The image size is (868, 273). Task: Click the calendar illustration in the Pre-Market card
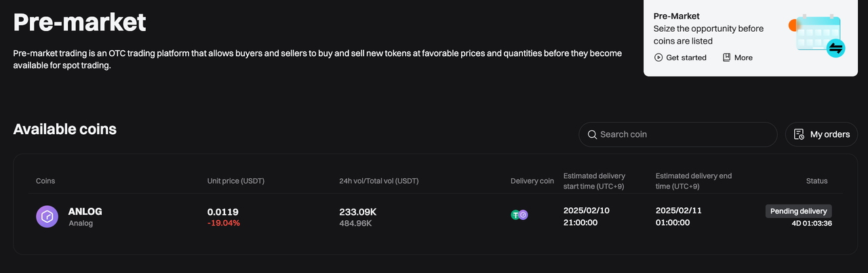pos(818,35)
